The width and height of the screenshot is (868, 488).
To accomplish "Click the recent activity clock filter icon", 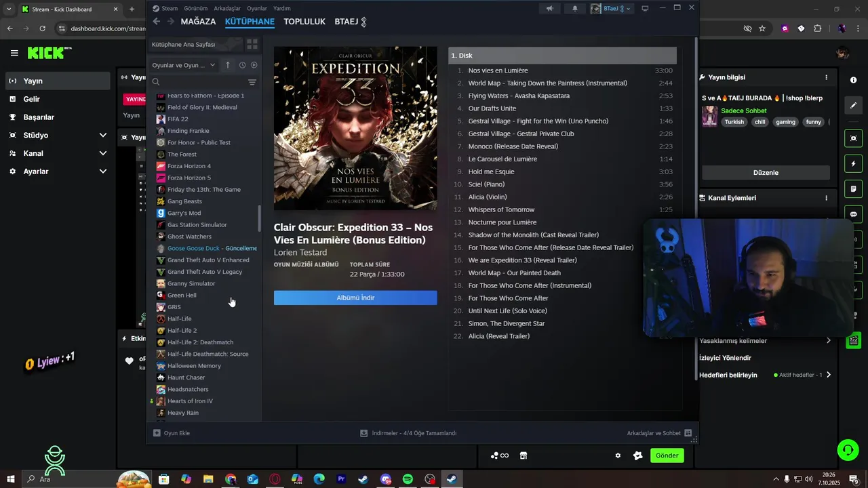I will (242, 65).
